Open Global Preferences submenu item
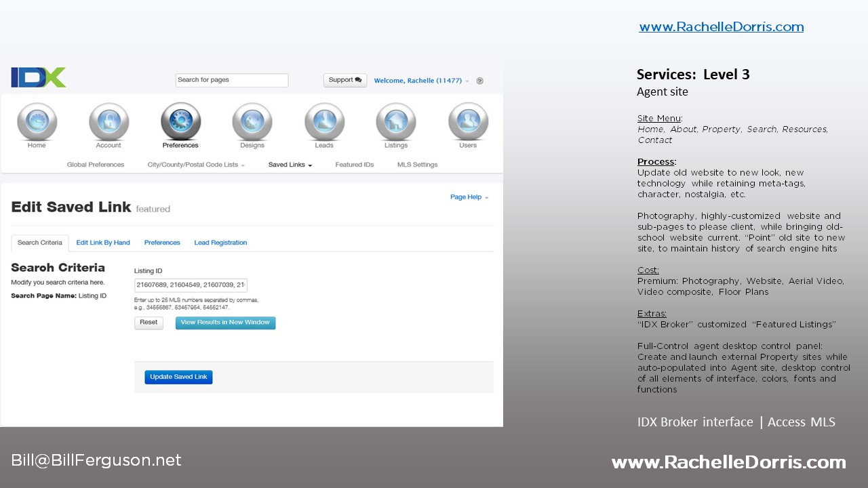The width and height of the screenshot is (868, 488). pos(96,165)
